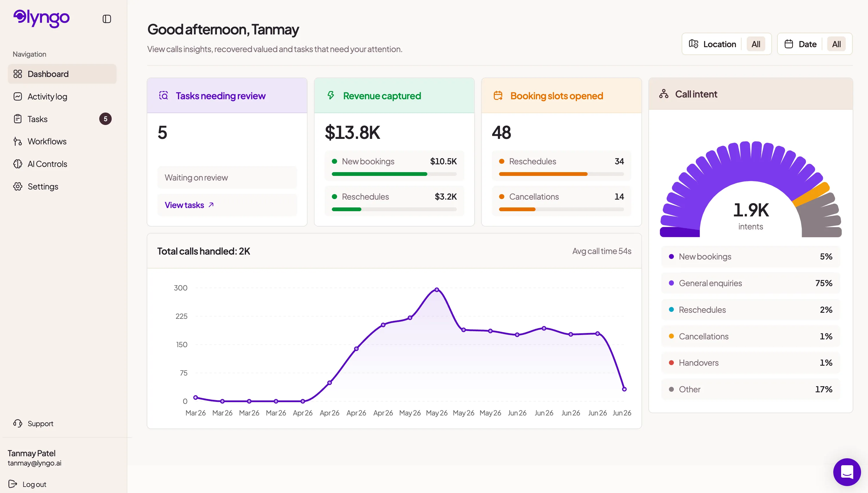Click the Log out arrow icon
The width and height of the screenshot is (868, 493).
tap(12, 484)
